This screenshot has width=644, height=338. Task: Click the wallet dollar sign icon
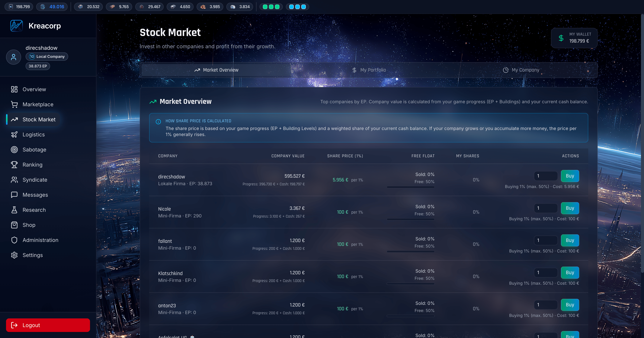click(561, 38)
